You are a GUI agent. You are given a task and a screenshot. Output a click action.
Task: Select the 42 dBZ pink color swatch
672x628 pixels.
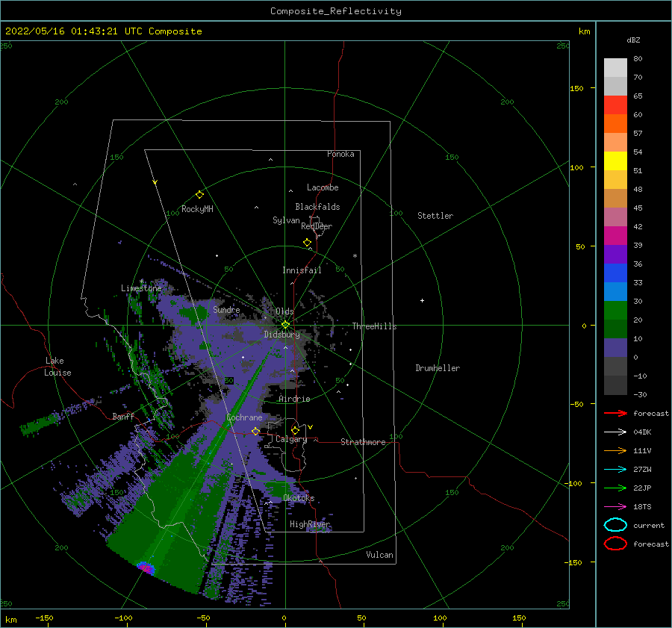(x=615, y=217)
